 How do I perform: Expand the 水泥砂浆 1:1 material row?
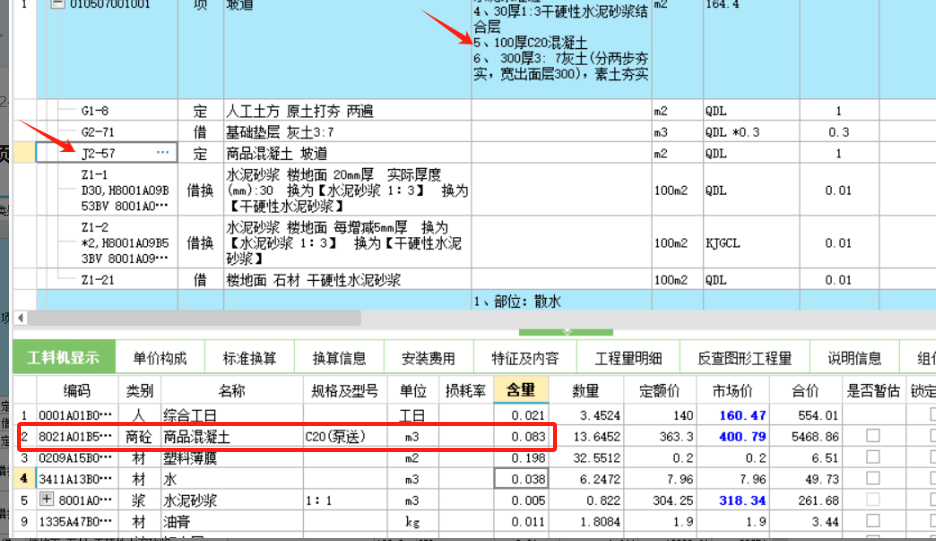[47, 499]
